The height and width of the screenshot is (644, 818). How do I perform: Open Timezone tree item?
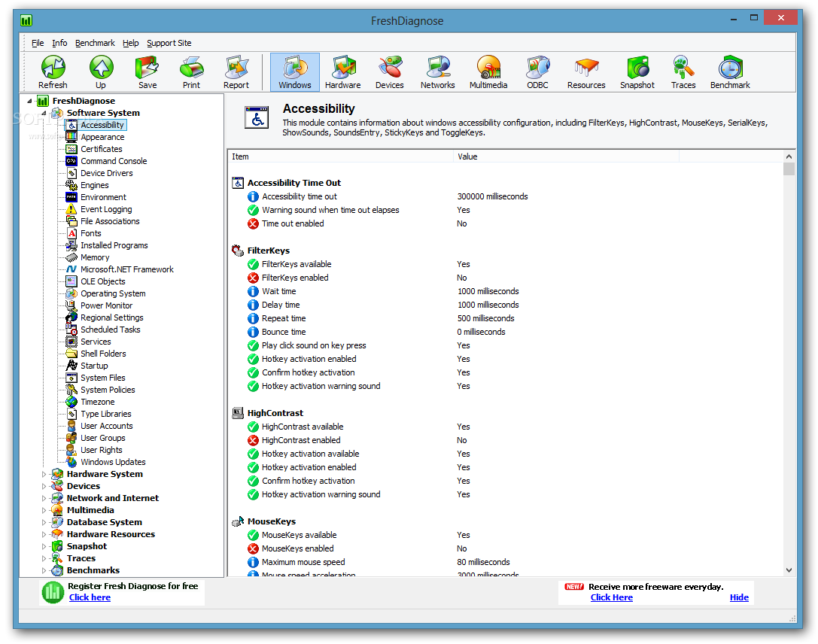(97, 402)
